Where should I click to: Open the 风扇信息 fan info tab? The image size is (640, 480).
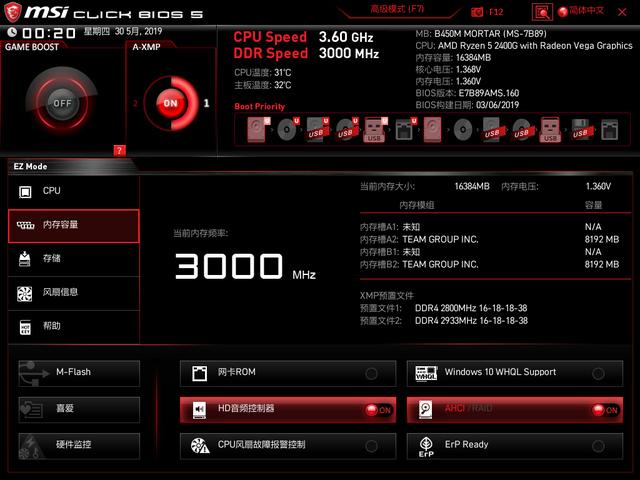(x=74, y=293)
